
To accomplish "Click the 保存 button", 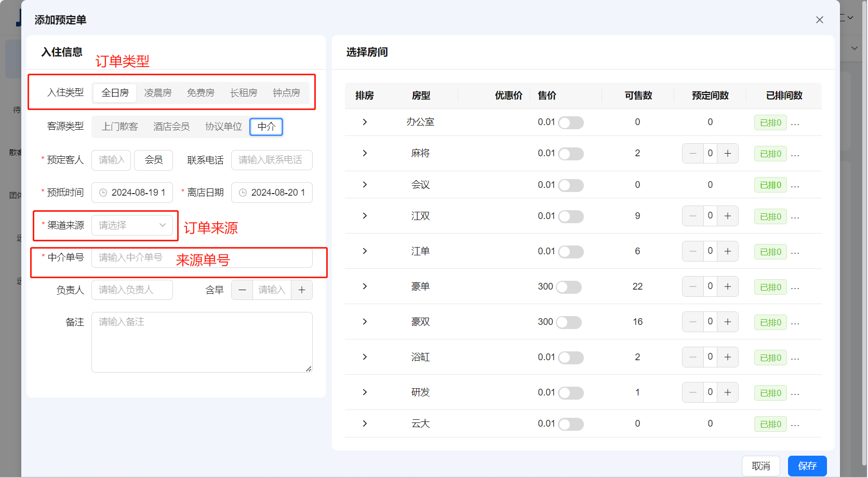I will pyautogui.click(x=807, y=466).
